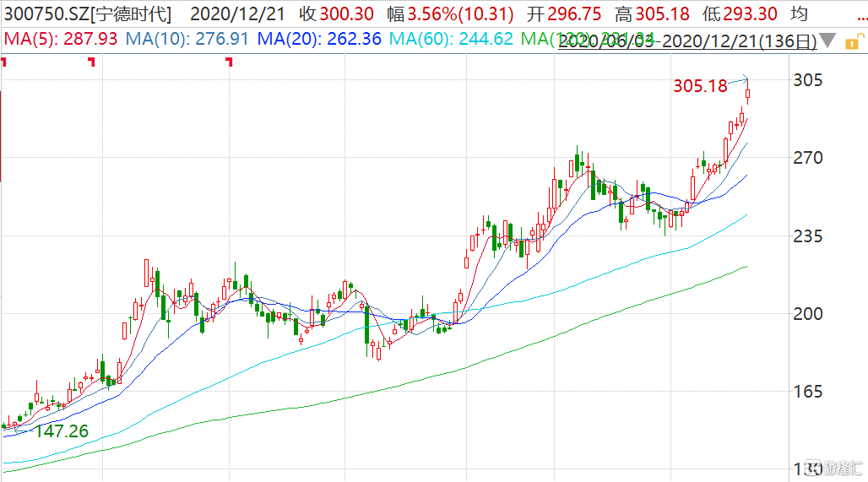Click the 305 price axis label
Image resolution: width=868 pixels, height=482 pixels.
click(x=808, y=80)
